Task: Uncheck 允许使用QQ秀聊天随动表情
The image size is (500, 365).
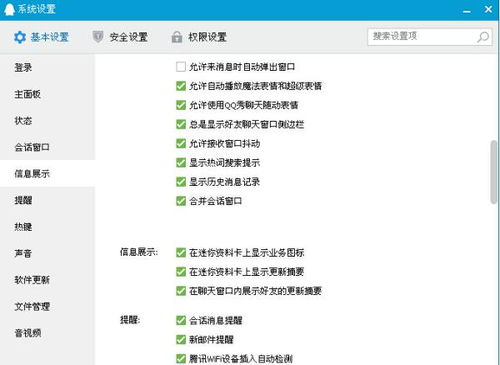Action: click(181, 105)
